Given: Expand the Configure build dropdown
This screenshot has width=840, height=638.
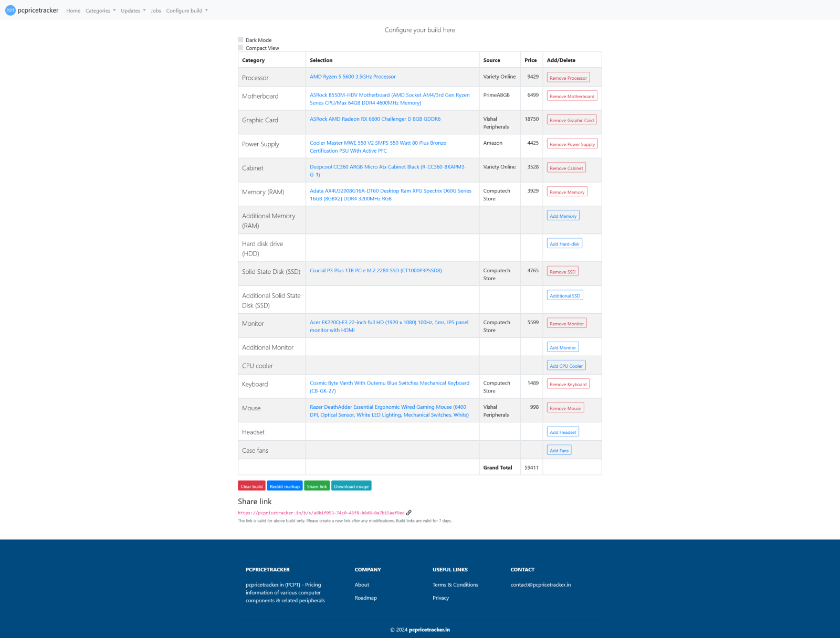Looking at the screenshot, I should pos(187,10).
